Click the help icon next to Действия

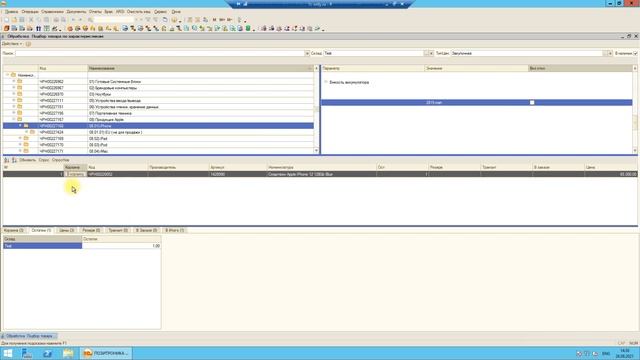point(28,44)
